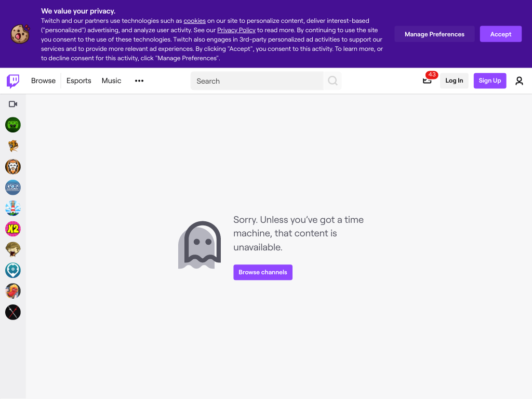532x399 pixels.
Task: Open the bearded man channel avatar
Action: 13,167
